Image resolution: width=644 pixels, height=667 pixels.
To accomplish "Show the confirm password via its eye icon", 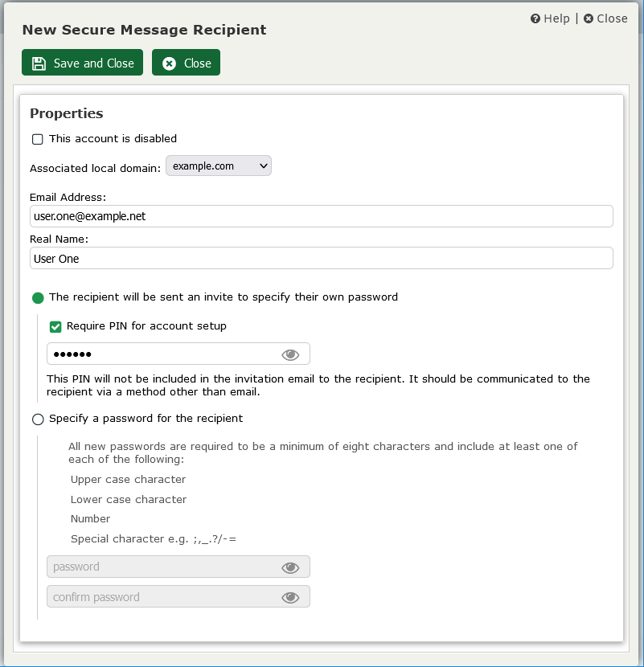I will [290, 597].
